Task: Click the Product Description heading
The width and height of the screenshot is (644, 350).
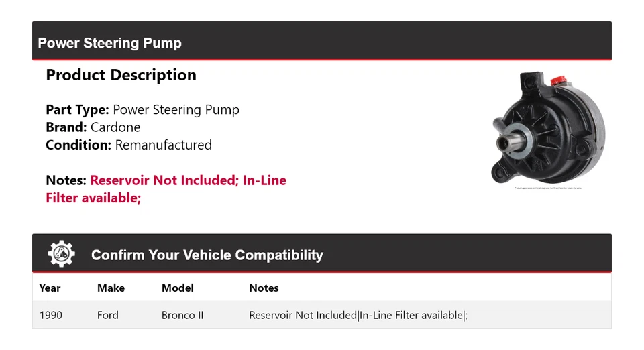Action: [121, 75]
